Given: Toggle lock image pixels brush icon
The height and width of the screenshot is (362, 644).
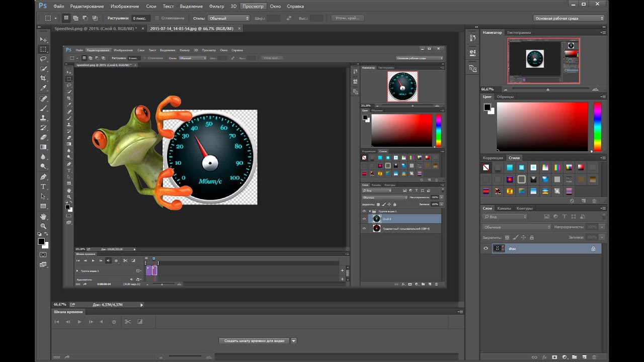Looking at the screenshot, I should pos(515,237).
